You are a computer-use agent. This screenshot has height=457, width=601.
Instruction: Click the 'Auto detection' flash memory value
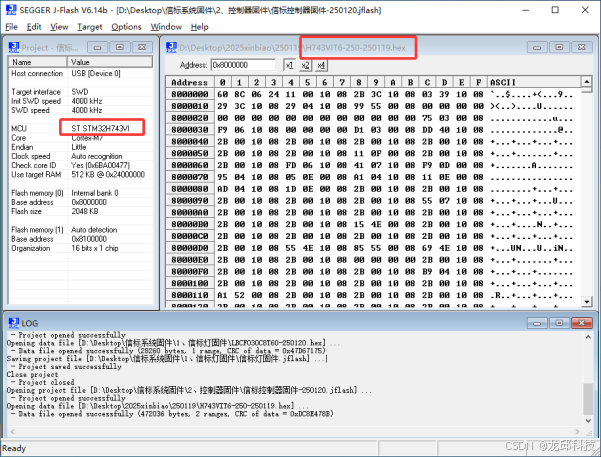coord(94,230)
